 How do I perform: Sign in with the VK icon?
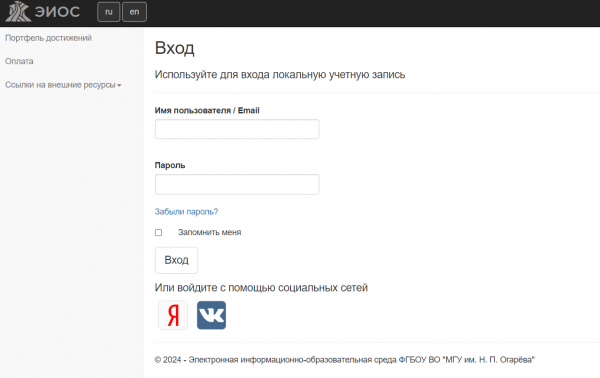tap(211, 315)
